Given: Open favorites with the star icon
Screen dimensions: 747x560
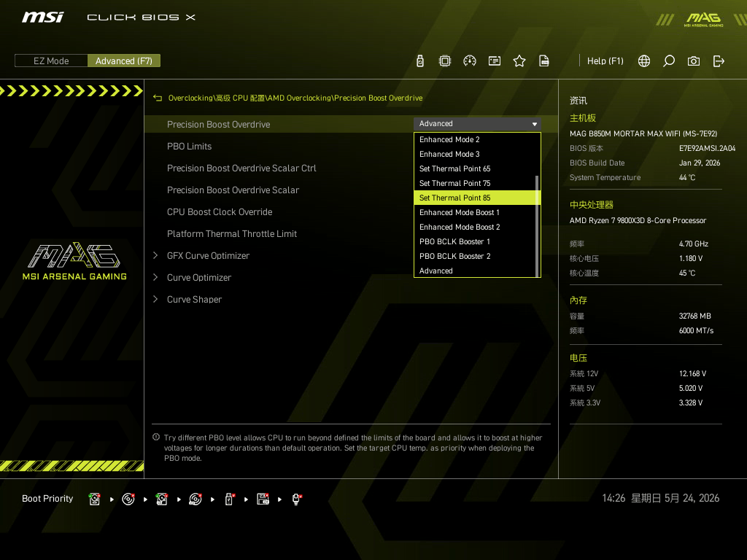Looking at the screenshot, I should [x=519, y=61].
